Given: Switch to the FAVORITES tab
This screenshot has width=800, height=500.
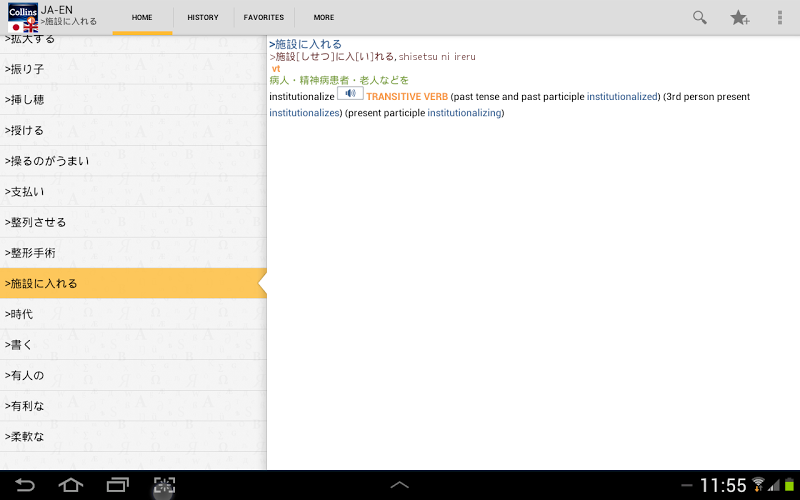Looking at the screenshot, I should coord(264,17).
